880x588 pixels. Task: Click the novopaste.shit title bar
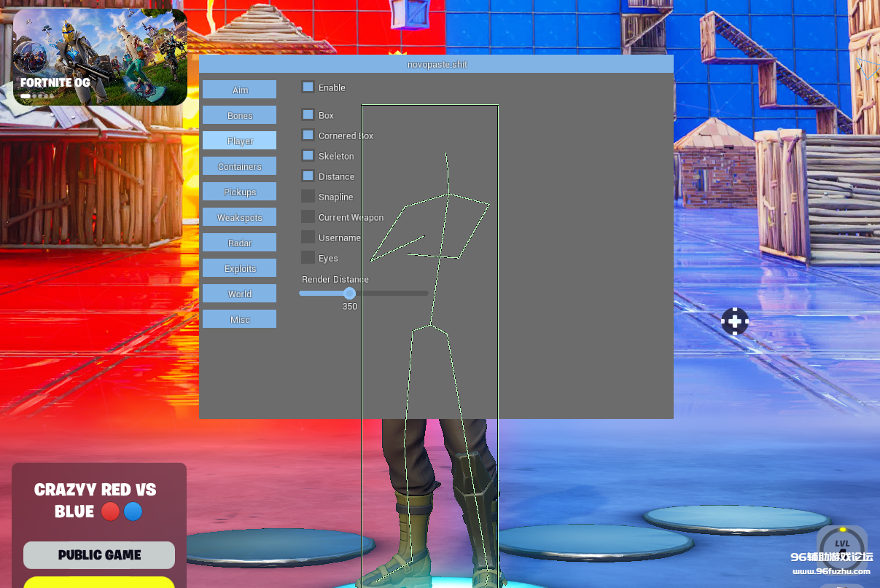coord(436,64)
